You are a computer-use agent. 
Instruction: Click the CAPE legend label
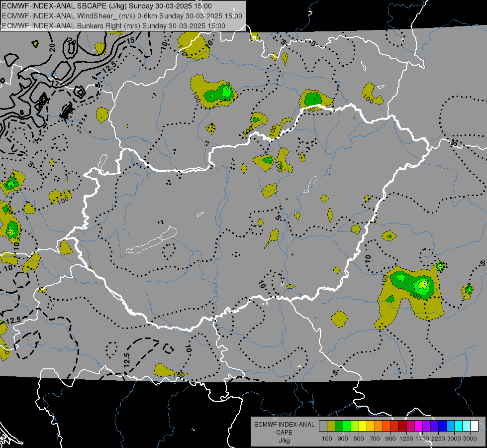284,433
